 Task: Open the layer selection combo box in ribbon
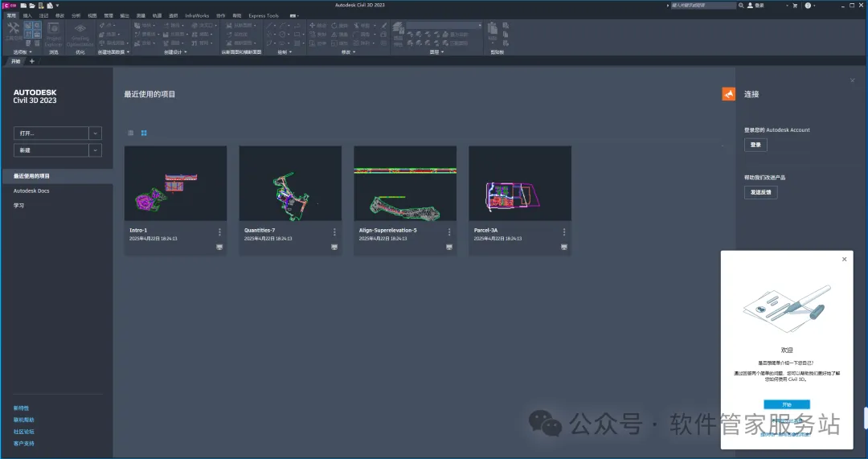coord(444,26)
